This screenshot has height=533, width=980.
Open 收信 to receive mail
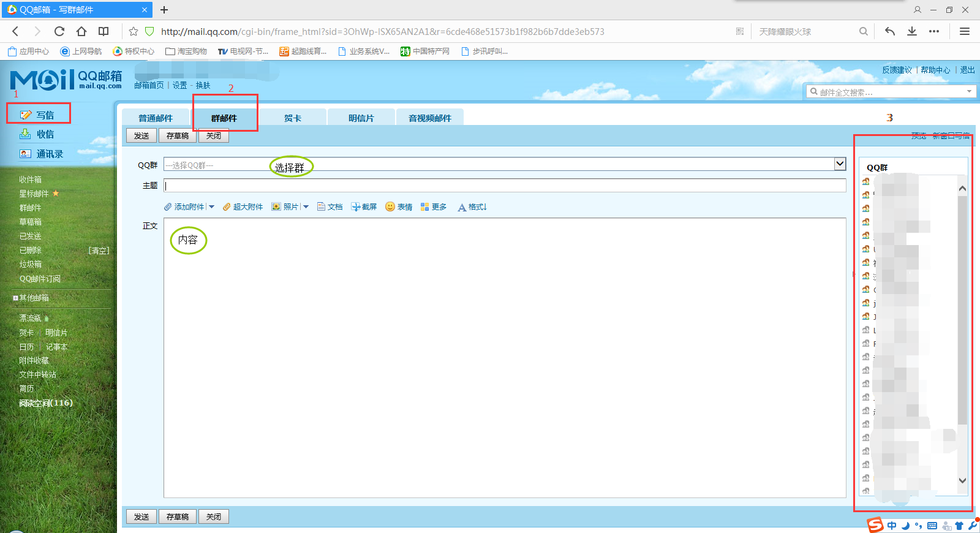38,134
